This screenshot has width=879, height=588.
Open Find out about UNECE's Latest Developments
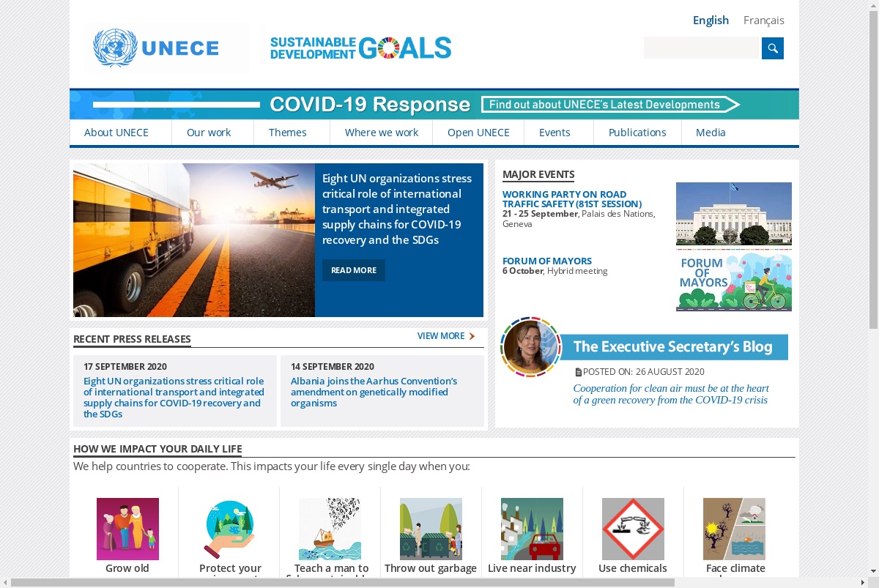(610, 105)
